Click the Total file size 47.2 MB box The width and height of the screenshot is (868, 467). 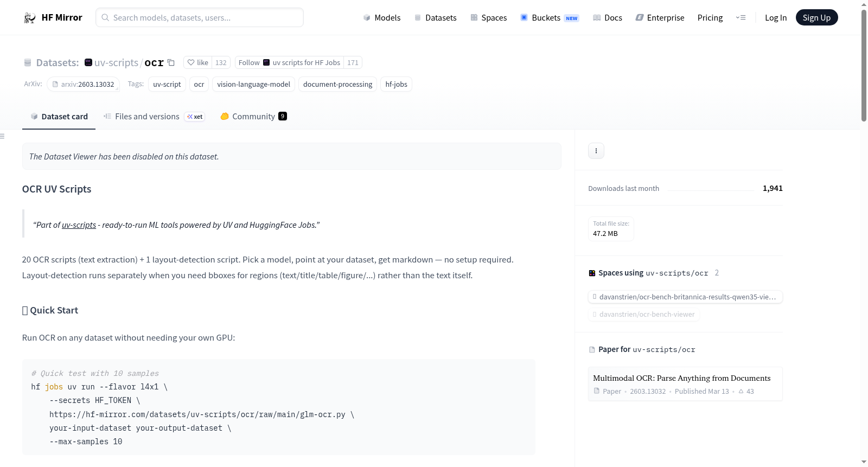point(611,228)
